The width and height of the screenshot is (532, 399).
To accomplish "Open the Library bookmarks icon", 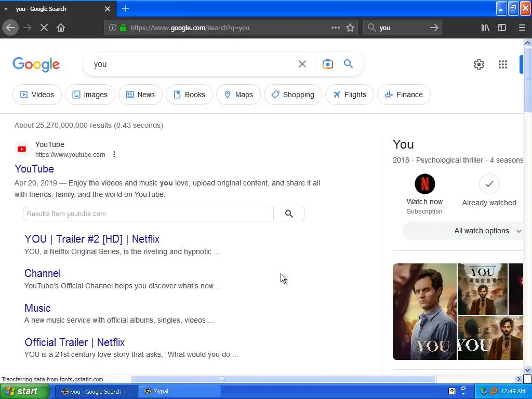I will click(x=485, y=28).
